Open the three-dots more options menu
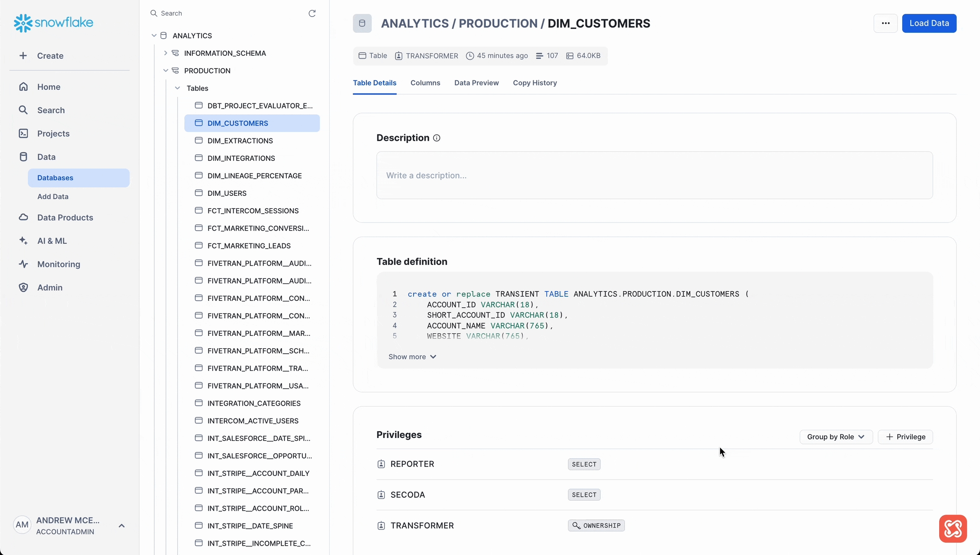 886,23
